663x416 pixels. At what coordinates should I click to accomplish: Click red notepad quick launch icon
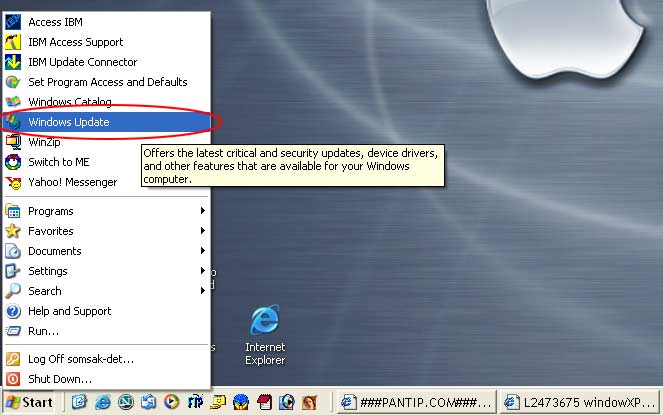click(x=264, y=402)
